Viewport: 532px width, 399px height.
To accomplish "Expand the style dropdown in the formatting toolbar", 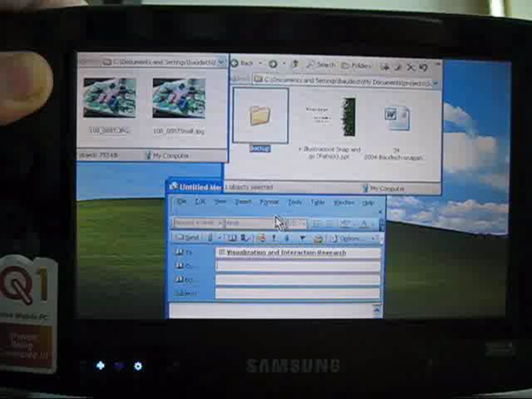I will 219,223.
